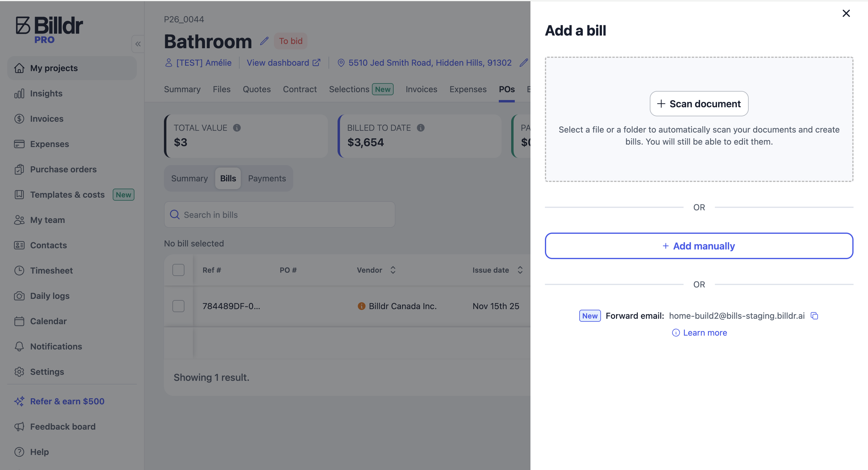Viewport: 868px width, 470px height.
Task: Click the Add manually button
Action: click(699, 246)
